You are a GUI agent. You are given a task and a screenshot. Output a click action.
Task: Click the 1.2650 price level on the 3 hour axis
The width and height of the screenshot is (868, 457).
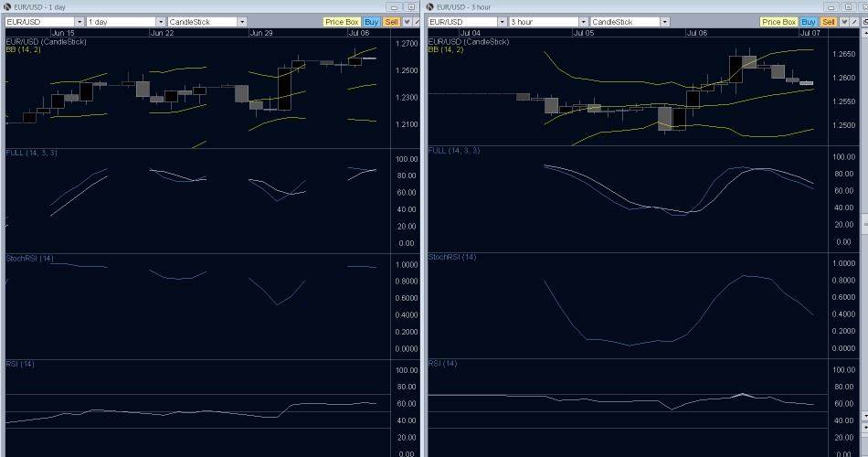[843, 54]
